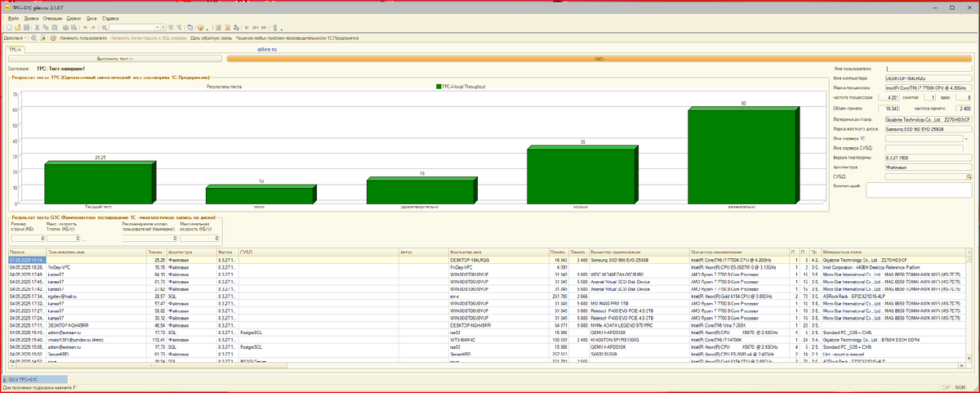The height and width of the screenshot is (393, 980).
Task: Click the хорошо green bar with value 35
Action: [x=581, y=176]
